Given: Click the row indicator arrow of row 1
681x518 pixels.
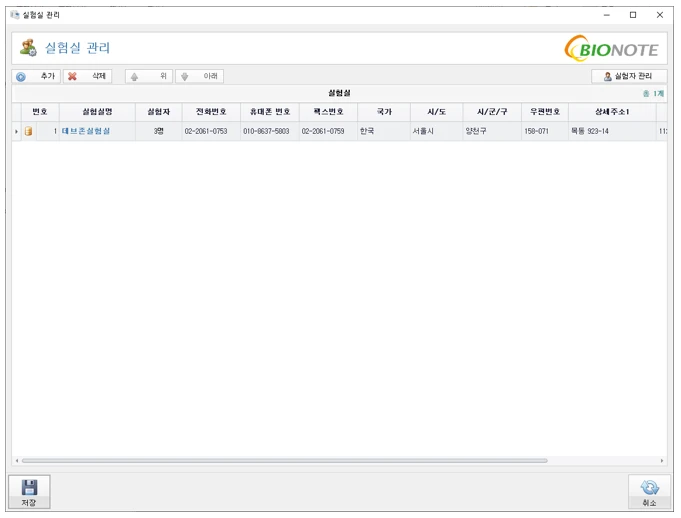Looking at the screenshot, I should [17, 131].
